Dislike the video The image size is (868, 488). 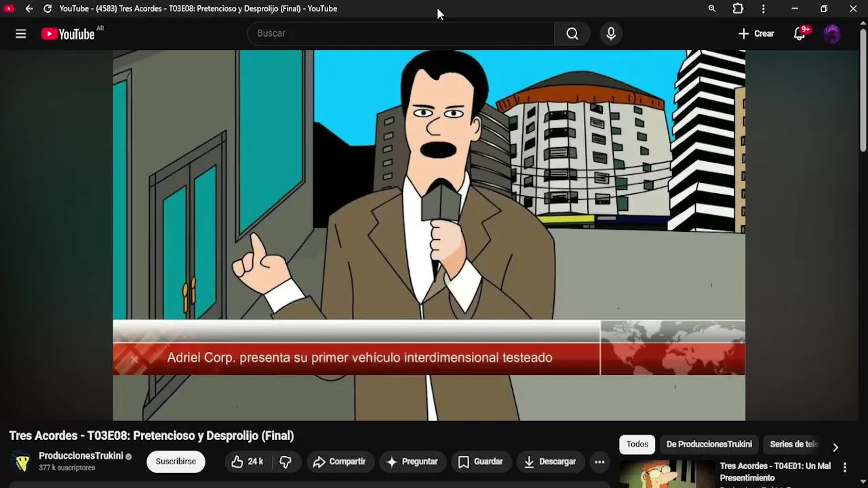pos(285,462)
